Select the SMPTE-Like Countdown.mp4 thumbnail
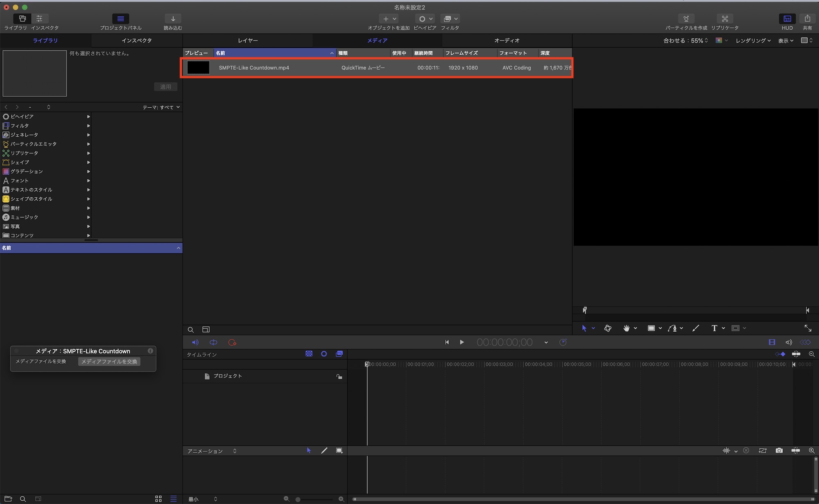 [198, 68]
